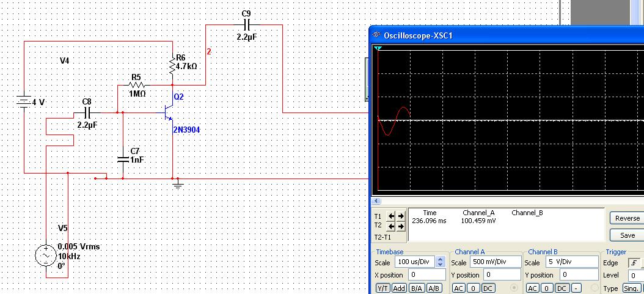
Task: Select the R6 4.7kΩ resistor
Action: (x=173, y=65)
